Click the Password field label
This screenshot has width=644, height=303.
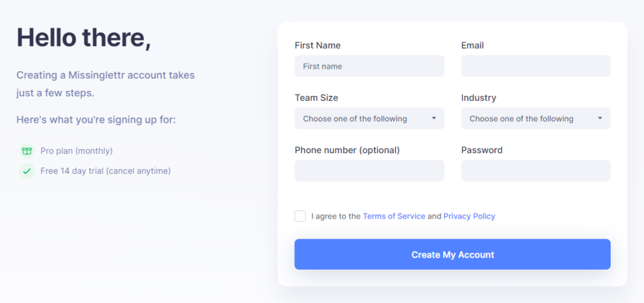(x=482, y=150)
